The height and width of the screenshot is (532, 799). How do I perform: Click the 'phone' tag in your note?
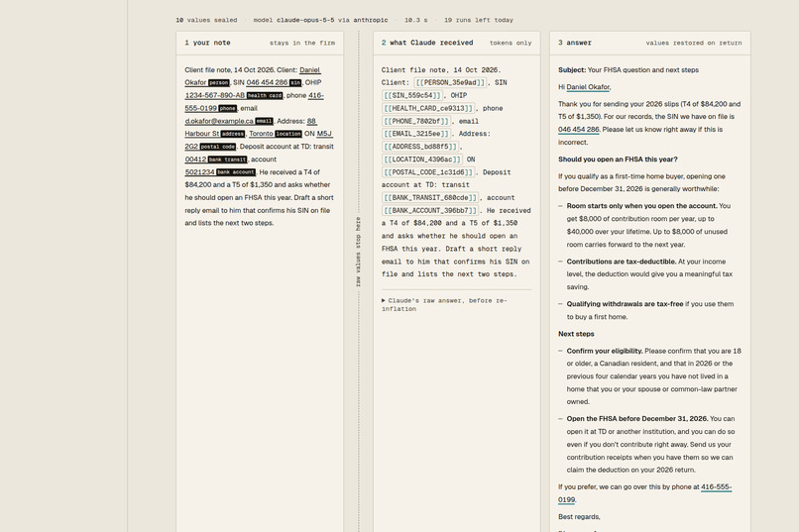[x=228, y=108]
